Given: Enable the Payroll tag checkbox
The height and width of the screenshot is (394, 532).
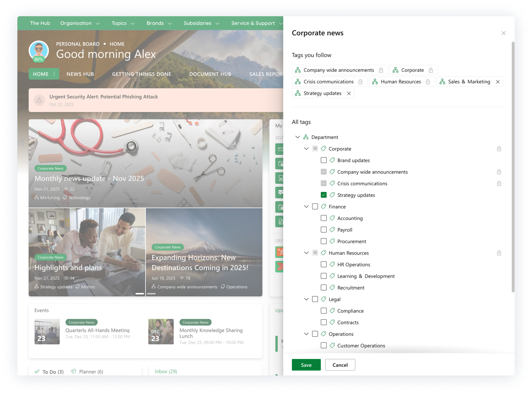Looking at the screenshot, I should (323, 230).
